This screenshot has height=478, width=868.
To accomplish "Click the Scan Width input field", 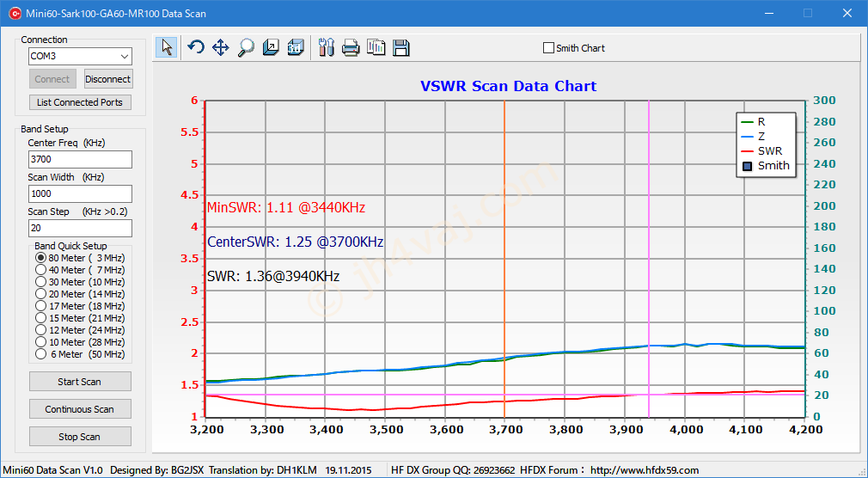I will coord(80,193).
